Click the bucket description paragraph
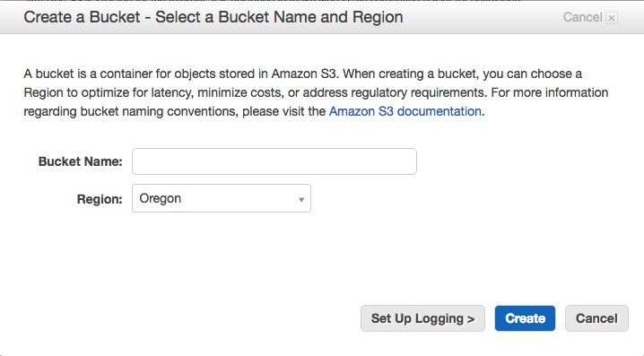This screenshot has width=644, height=356. [316, 92]
